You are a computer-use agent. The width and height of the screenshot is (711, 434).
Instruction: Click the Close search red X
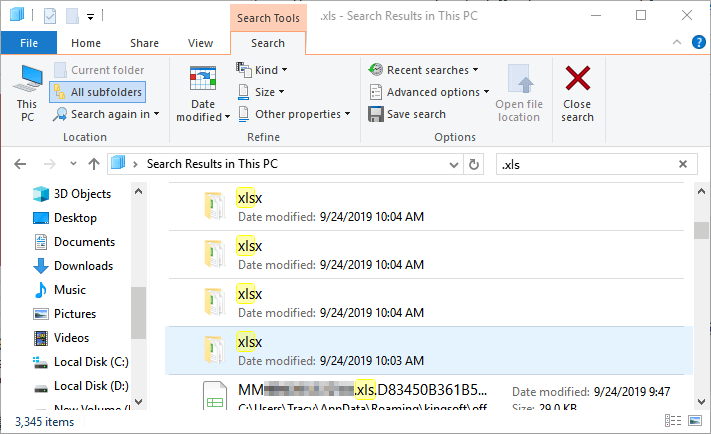[577, 92]
